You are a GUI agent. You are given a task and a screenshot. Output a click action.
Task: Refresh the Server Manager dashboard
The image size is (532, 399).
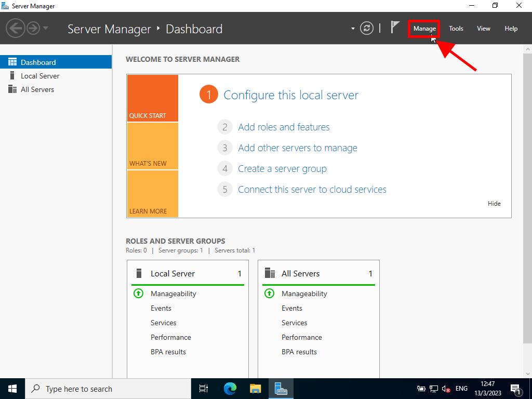click(367, 28)
